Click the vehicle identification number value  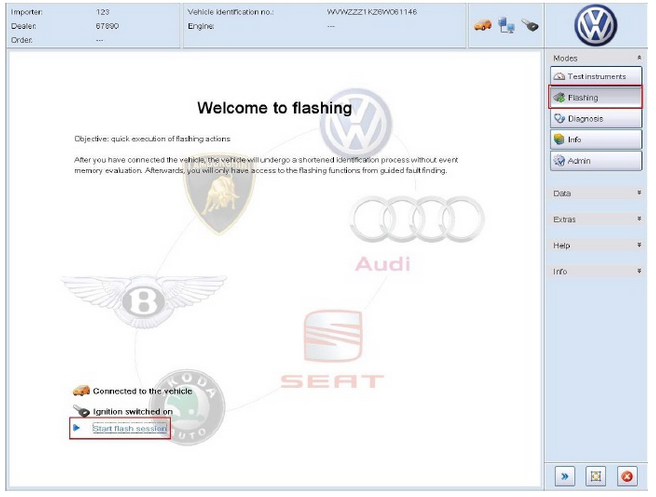click(x=372, y=12)
